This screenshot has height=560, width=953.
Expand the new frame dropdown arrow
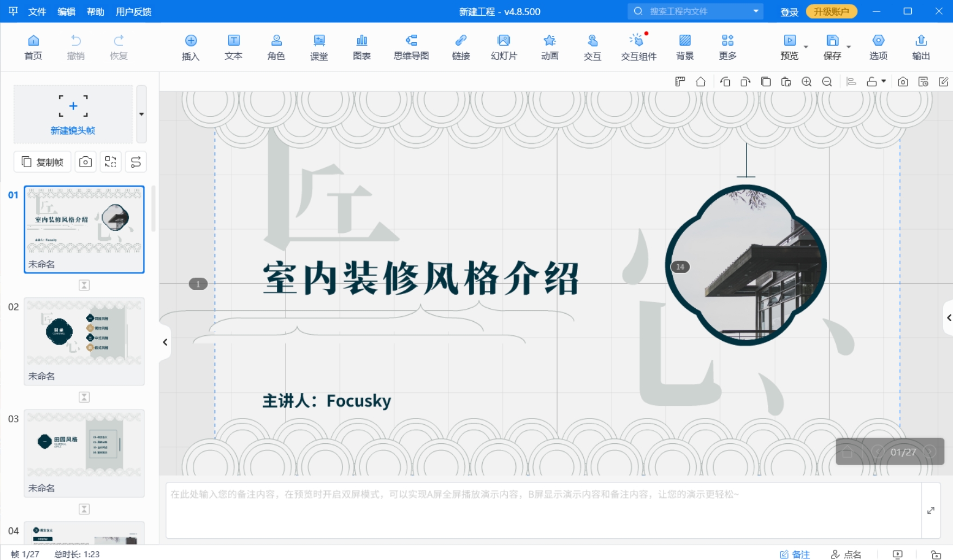point(141,114)
